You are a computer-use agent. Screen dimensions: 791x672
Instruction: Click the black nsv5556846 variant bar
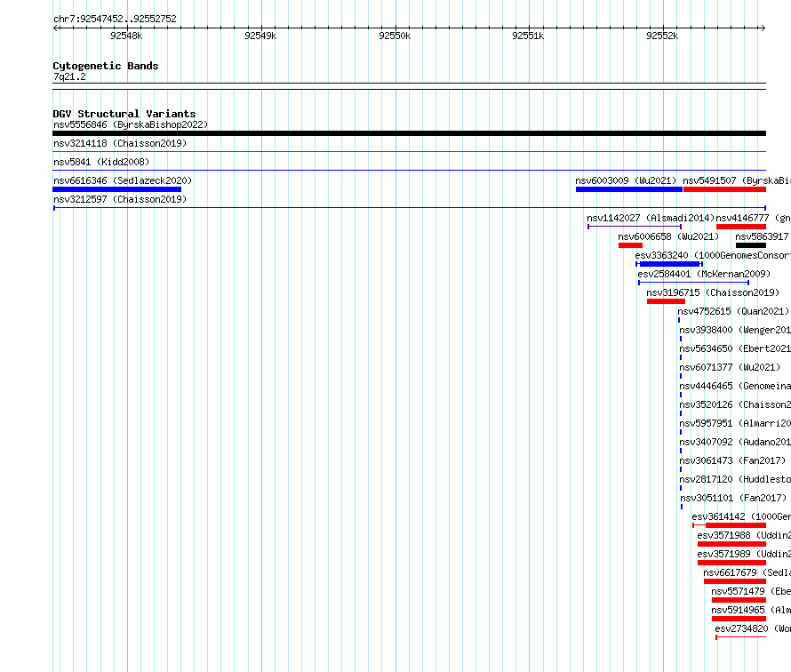pos(409,133)
